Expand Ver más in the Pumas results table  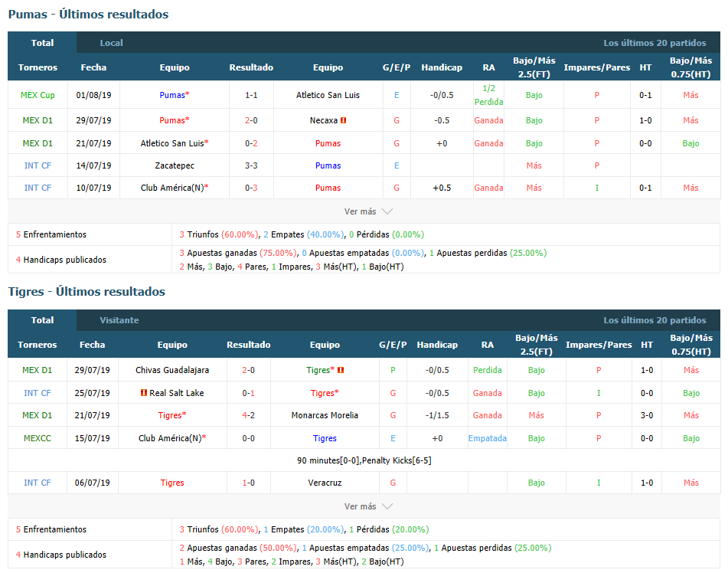(368, 211)
